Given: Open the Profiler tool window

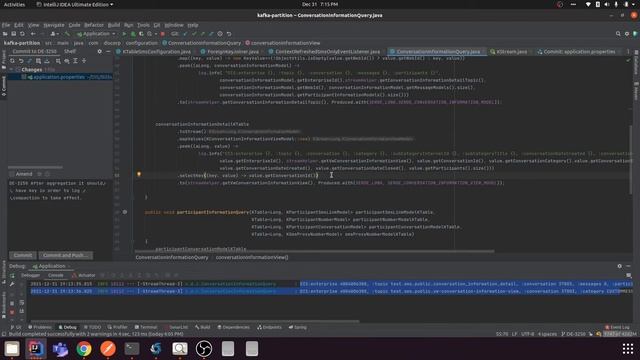Looking at the screenshot, I should (x=118, y=327).
